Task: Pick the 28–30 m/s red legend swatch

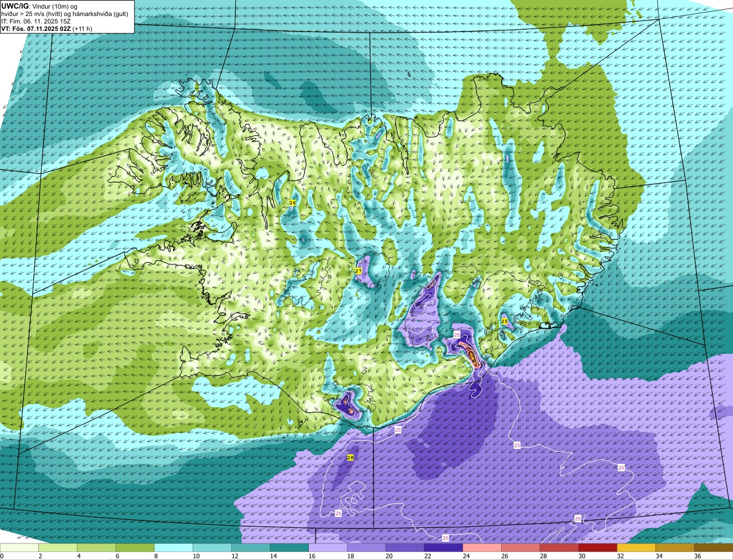Action: (559, 547)
